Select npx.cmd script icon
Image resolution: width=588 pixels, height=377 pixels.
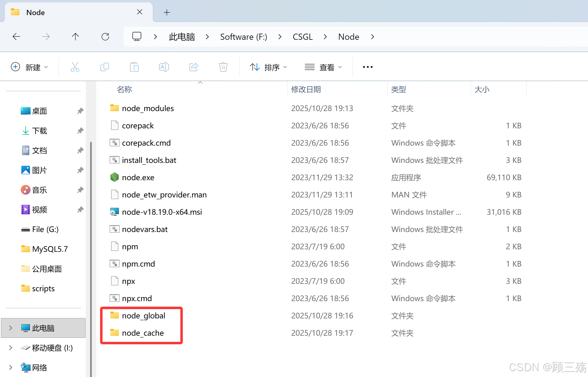[x=115, y=298]
